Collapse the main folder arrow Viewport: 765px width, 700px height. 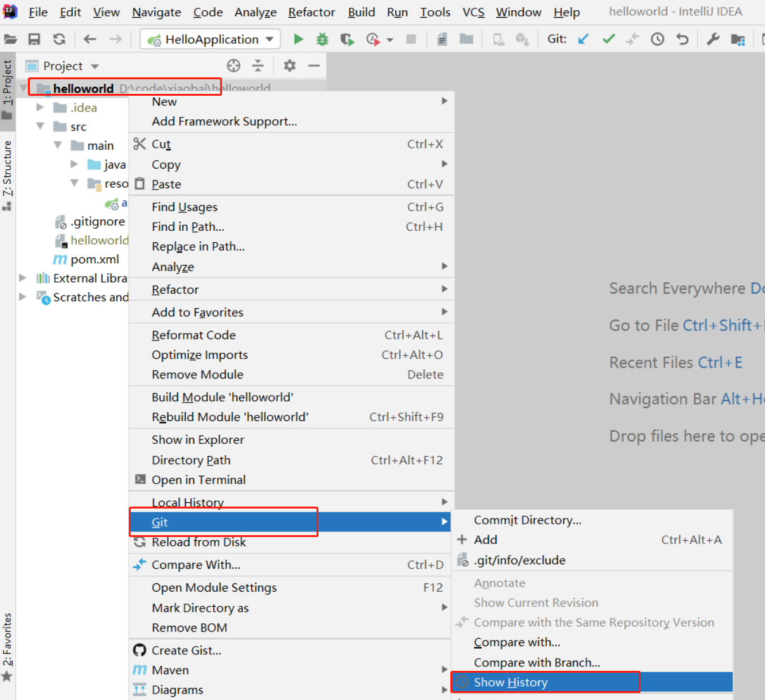click(58, 145)
